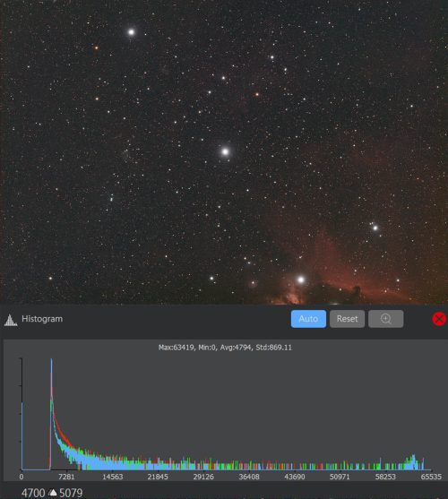Click the axis label 21845

[x=158, y=477]
